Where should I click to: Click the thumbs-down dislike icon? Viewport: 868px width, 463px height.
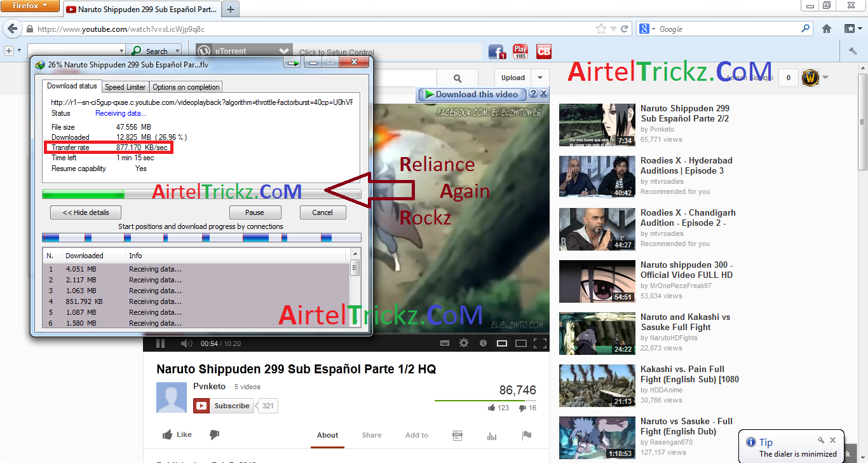[214, 435]
